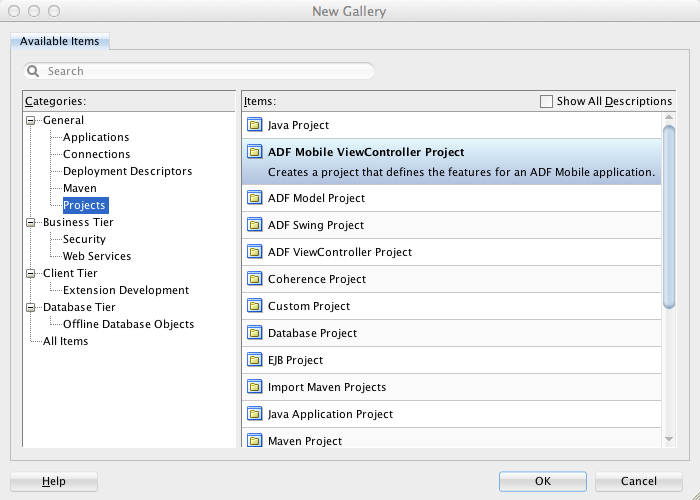Switch to the Available Items tab
This screenshot has height=500, width=700.
(x=60, y=41)
